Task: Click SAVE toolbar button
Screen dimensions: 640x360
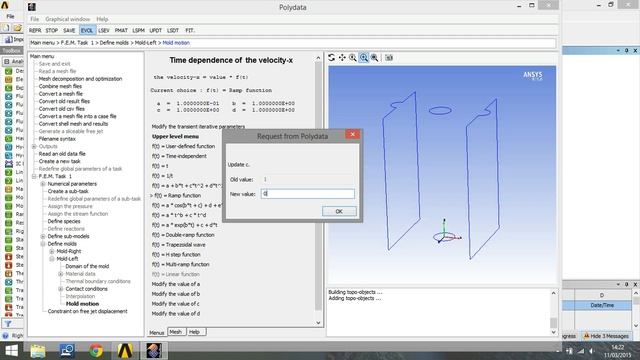Action: 69,31
